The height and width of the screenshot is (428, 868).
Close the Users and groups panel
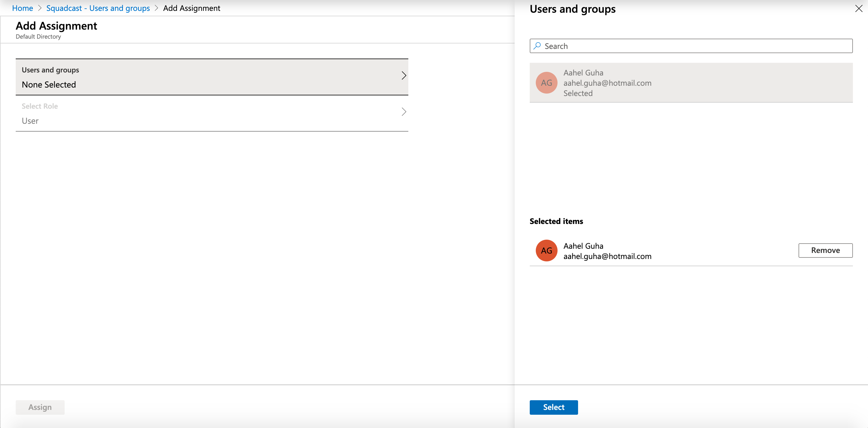click(859, 9)
